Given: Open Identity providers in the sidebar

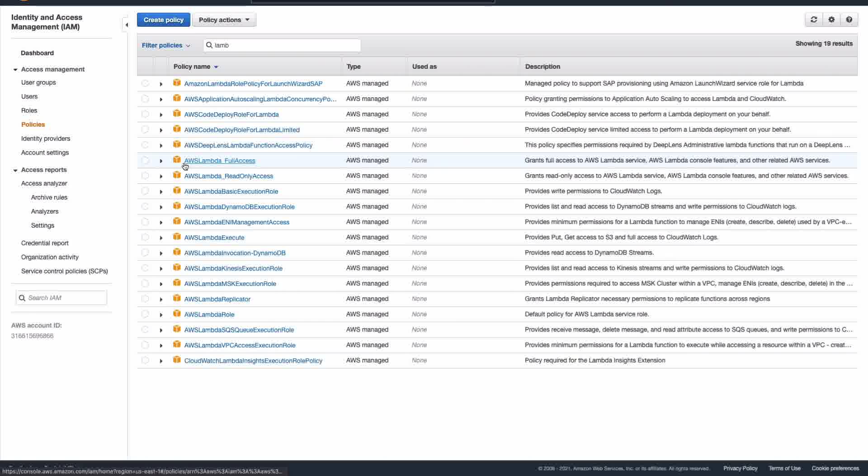Looking at the screenshot, I should pyautogui.click(x=46, y=138).
